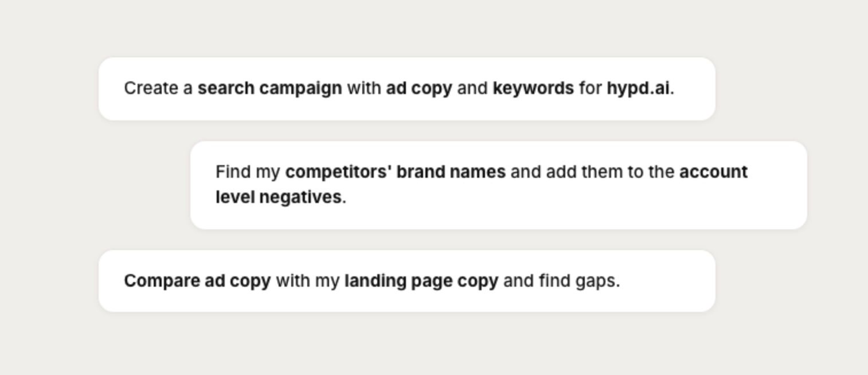Click the 'account' word in second card

(713, 172)
